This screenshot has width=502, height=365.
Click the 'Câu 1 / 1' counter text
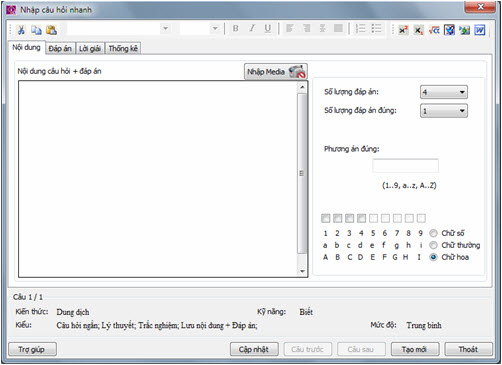[28, 297]
